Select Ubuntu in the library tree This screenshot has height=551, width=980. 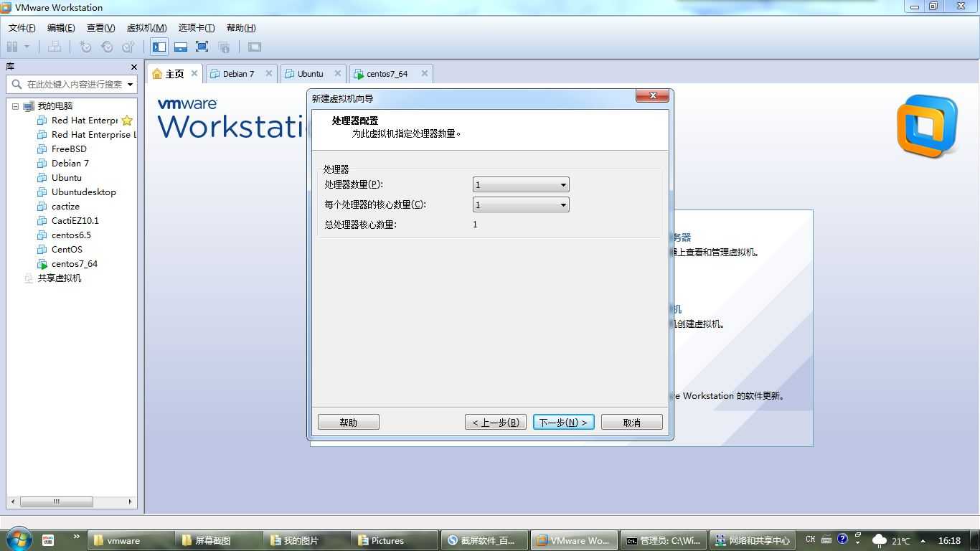(x=60, y=178)
